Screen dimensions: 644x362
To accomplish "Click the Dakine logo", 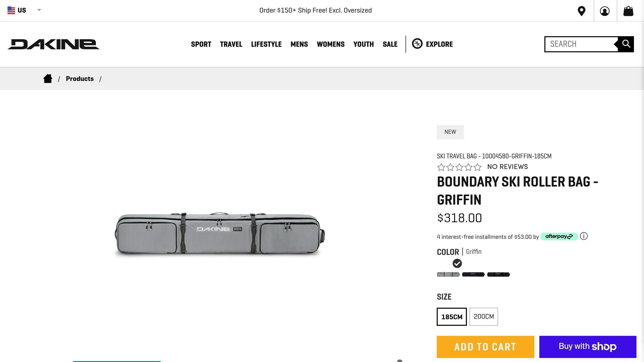I will tap(53, 44).
